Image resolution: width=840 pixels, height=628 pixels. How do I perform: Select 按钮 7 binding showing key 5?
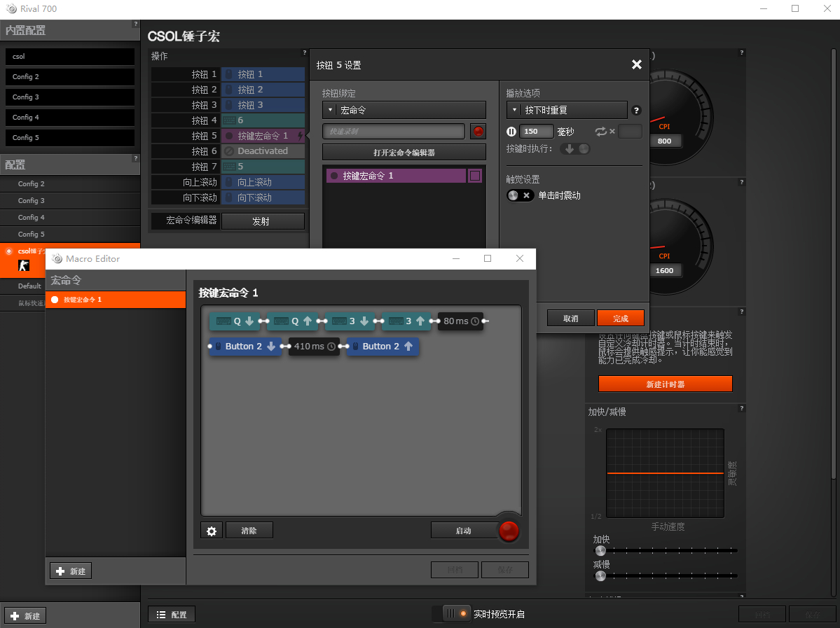(x=263, y=167)
